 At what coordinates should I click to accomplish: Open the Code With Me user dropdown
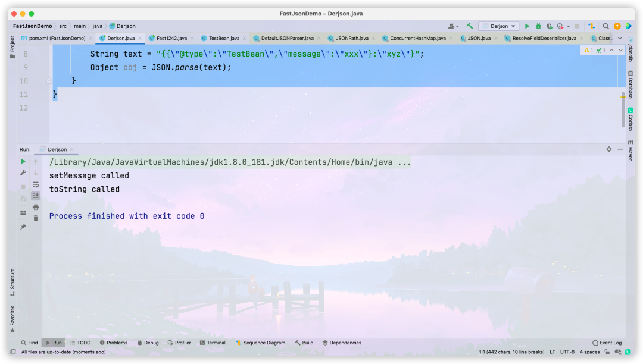point(454,26)
